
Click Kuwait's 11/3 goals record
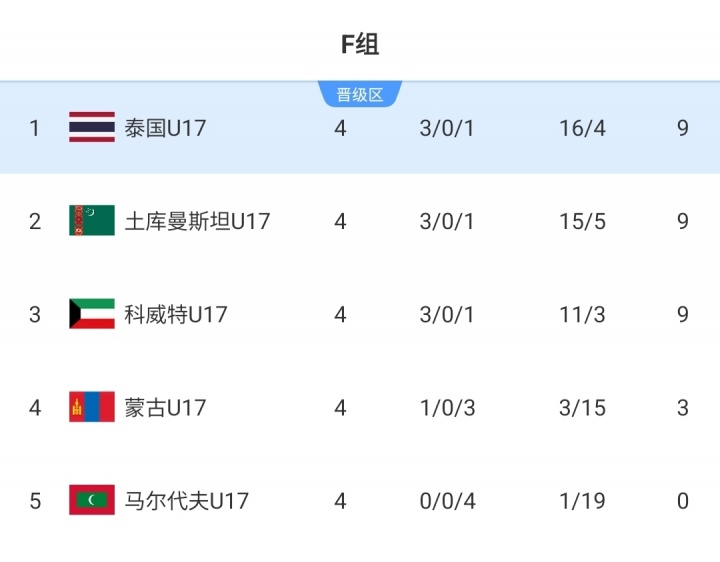point(582,314)
